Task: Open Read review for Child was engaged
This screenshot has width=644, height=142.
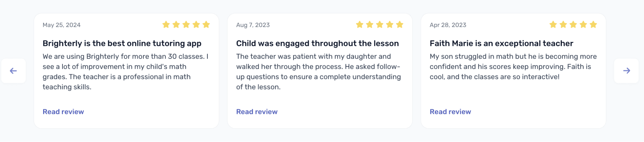Action: [257, 112]
